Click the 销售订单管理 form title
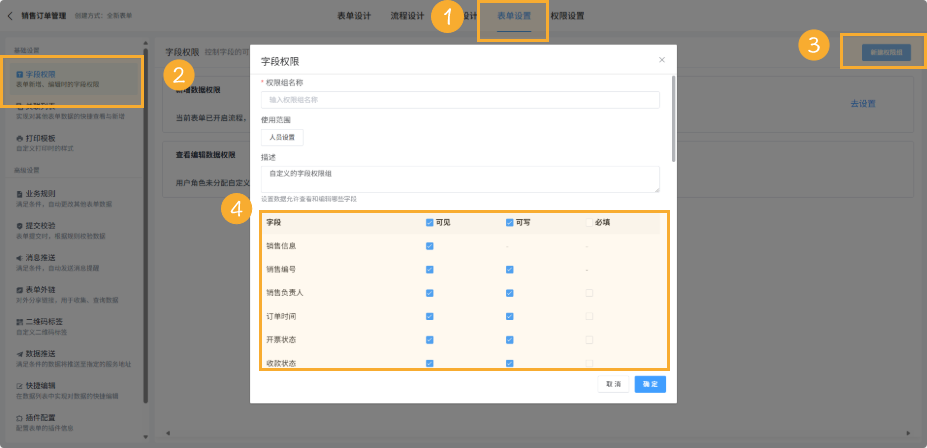The width and height of the screenshot is (927, 448). click(44, 16)
